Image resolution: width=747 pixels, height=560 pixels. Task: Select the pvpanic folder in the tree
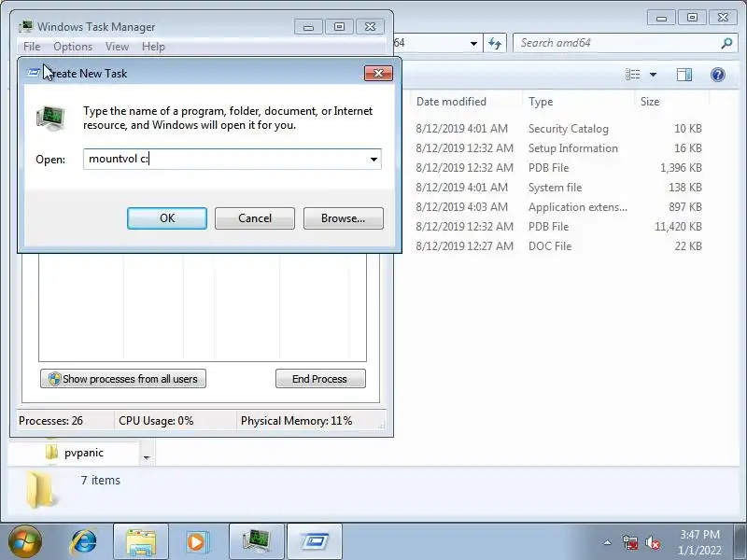(x=84, y=453)
